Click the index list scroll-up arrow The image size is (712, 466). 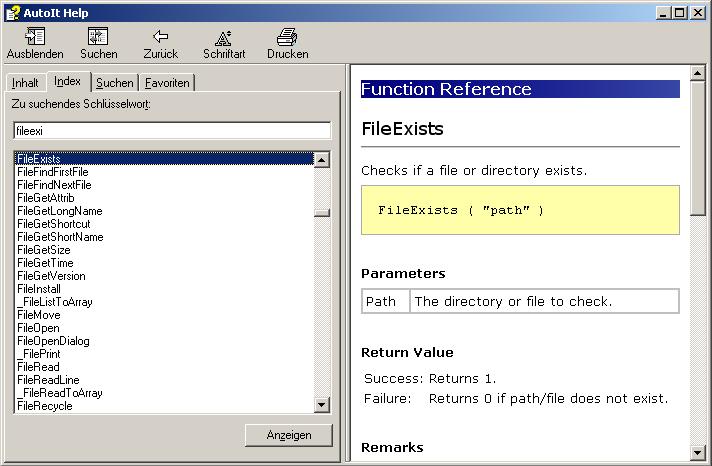tap(322, 159)
